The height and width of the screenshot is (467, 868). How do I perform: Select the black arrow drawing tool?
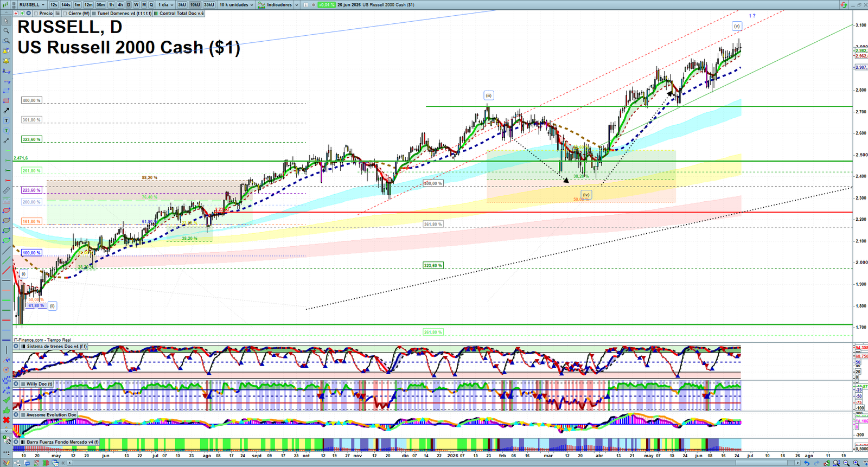(7, 110)
